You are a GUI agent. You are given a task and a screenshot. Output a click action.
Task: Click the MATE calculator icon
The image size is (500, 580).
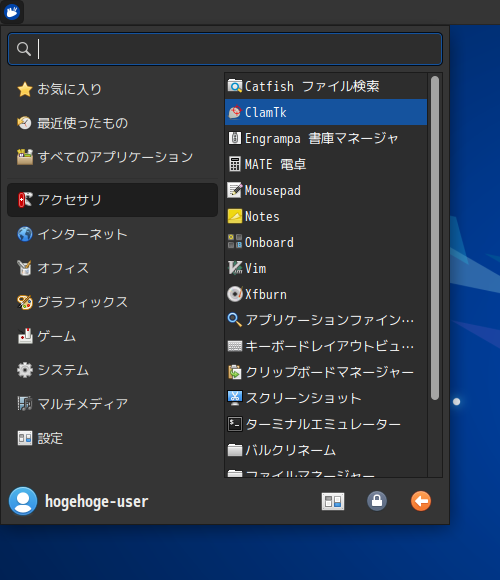(234, 164)
